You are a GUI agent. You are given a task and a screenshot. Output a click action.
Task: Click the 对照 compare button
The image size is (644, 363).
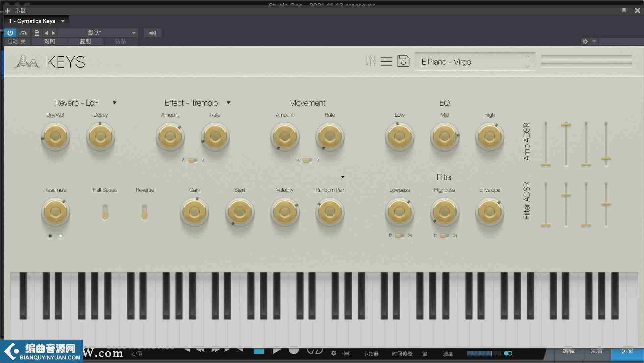point(50,41)
